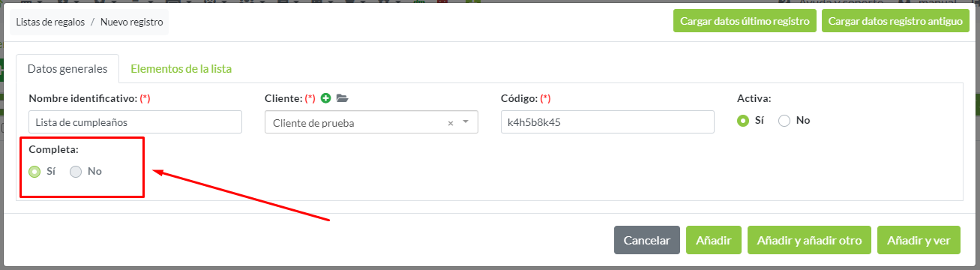980x270 pixels.
Task: Cancel the new record form
Action: coord(647,241)
